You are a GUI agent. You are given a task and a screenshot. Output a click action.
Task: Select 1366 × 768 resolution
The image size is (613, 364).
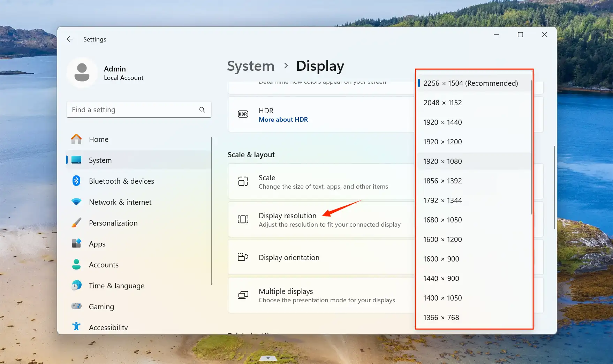(x=474, y=317)
